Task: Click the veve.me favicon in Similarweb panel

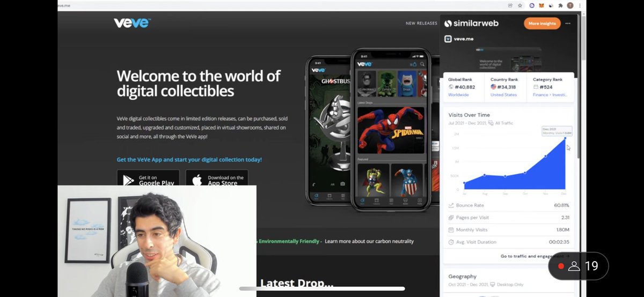Action: tap(448, 39)
